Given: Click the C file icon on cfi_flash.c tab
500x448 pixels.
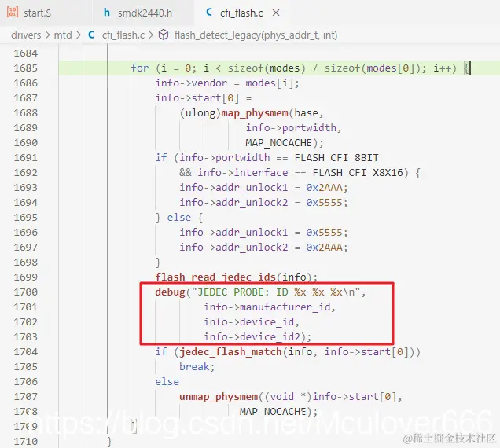Looking at the screenshot, I should [x=209, y=13].
